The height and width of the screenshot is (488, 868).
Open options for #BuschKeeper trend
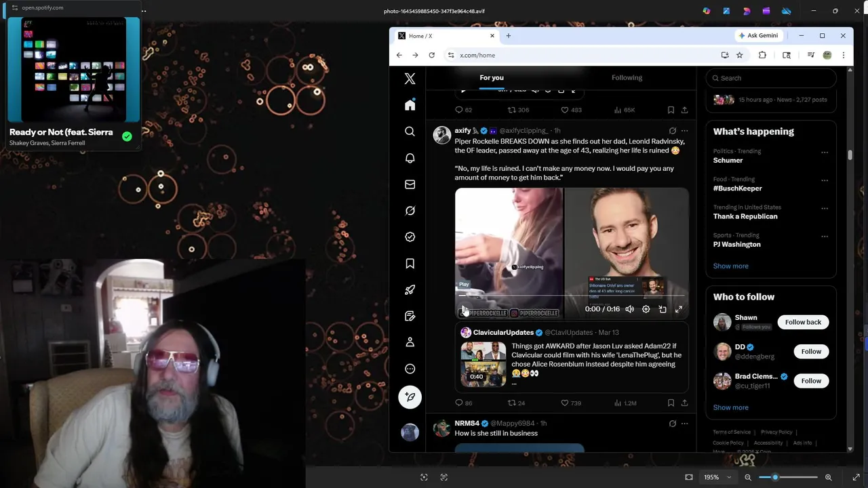(825, 180)
